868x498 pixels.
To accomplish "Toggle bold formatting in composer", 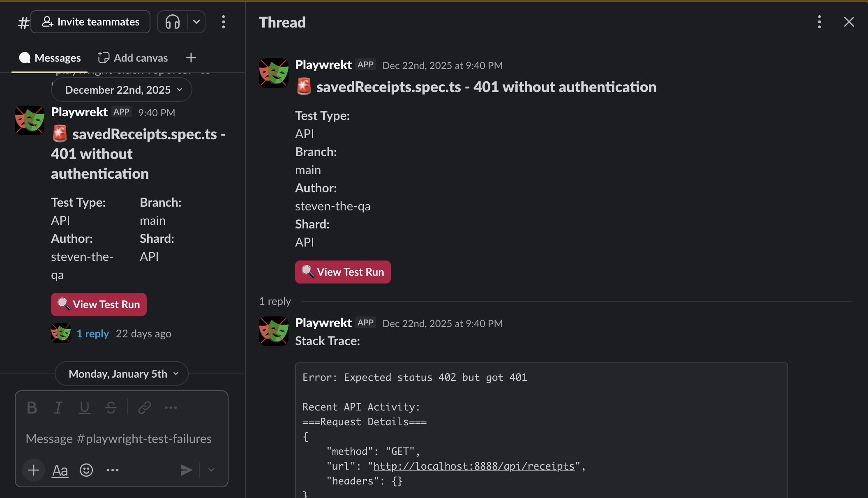I will click(x=32, y=408).
